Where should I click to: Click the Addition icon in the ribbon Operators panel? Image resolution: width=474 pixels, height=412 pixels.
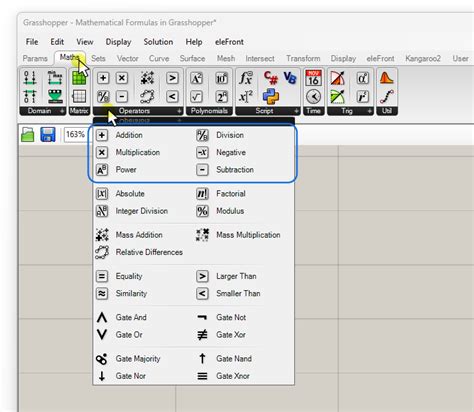[x=103, y=78]
